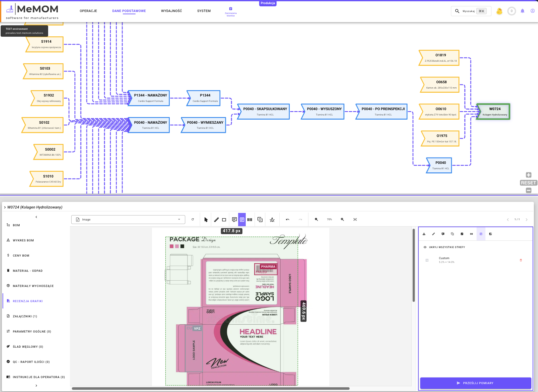This screenshot has width=538, height=392.
Task: Click PRZEŚLIJ POMIARY button
Action: [476, 383]
